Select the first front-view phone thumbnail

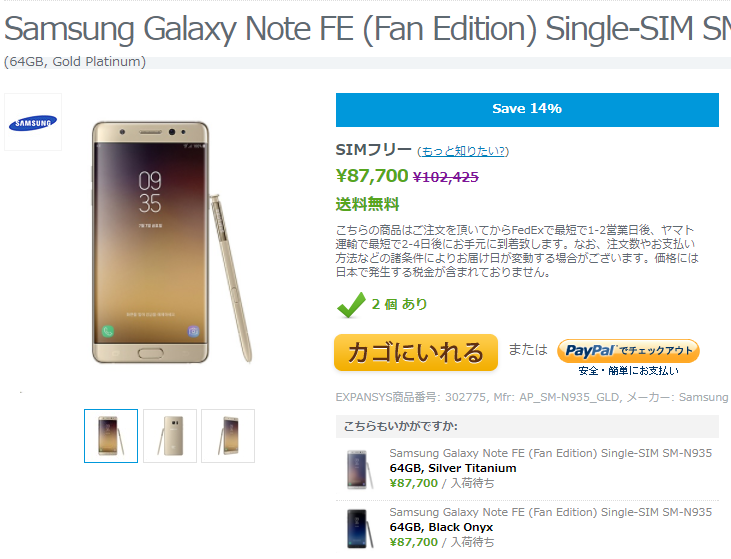click(x=111, y=436)
